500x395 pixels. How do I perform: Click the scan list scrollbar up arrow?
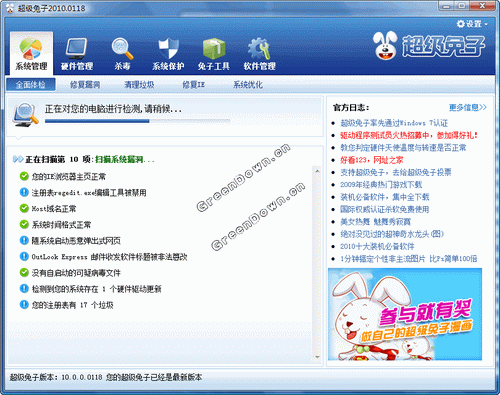point(317,171)
